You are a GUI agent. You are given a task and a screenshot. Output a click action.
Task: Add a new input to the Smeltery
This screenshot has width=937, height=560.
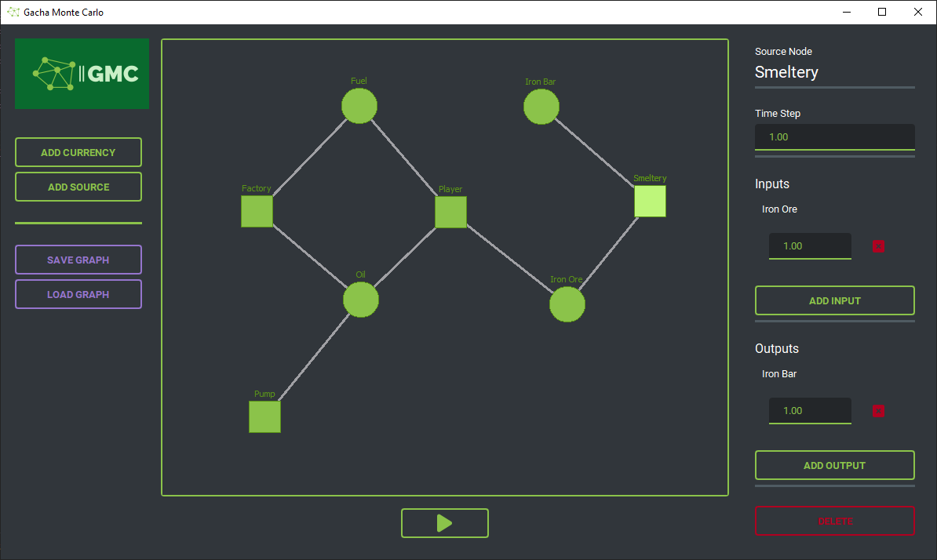click(834, 300)
